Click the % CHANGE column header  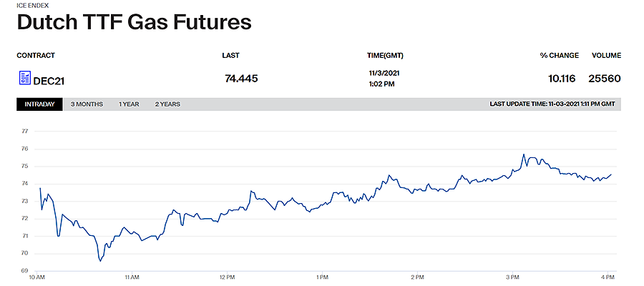click(x=560, y=55)
